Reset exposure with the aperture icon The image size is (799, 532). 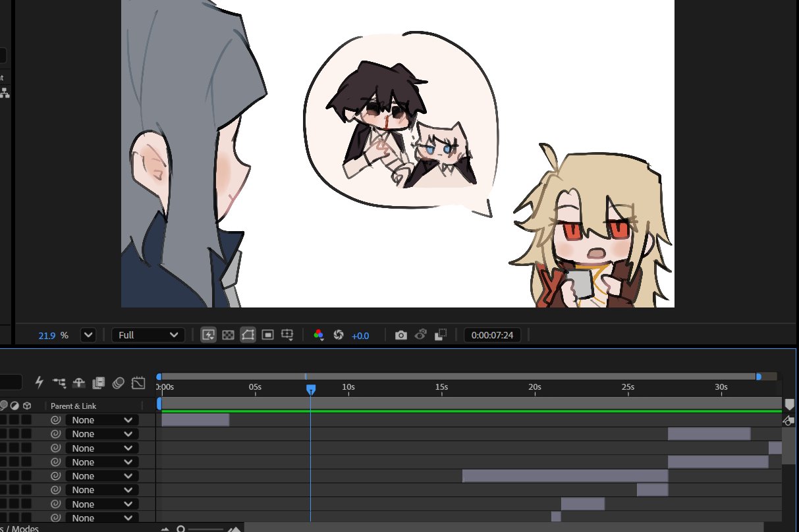(x=339, y=335)
